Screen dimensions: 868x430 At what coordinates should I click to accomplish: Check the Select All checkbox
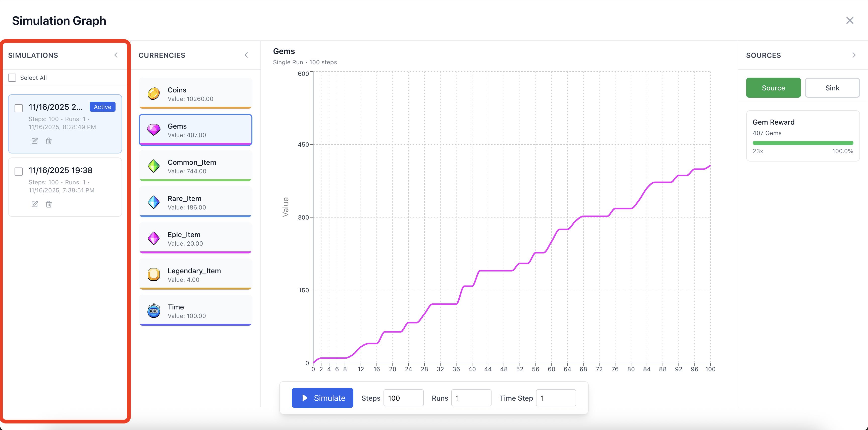pyautogui.click(x=12, y=78)
